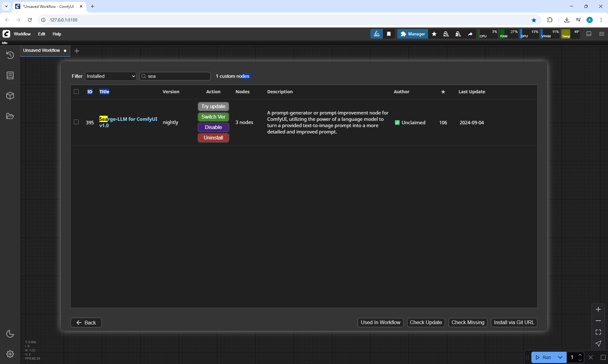Click the share arrow icon in toolbar
The height and width of the screenshot is (364, 608).
point(470,34)
